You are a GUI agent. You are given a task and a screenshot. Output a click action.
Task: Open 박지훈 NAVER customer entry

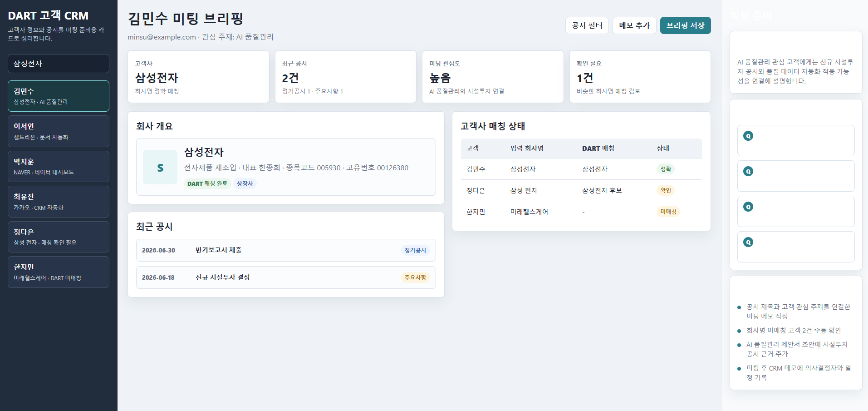59,166
